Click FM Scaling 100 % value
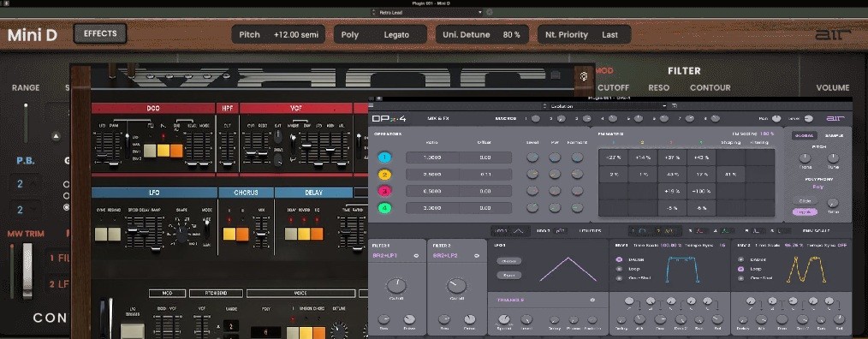This screenshot has width=868, height=339. (x=767, y=134)
